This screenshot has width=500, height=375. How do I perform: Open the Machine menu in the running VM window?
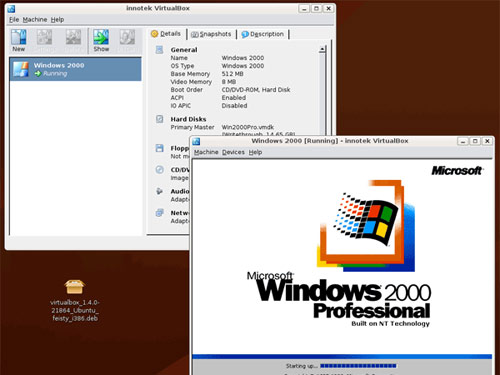point(206,152)
